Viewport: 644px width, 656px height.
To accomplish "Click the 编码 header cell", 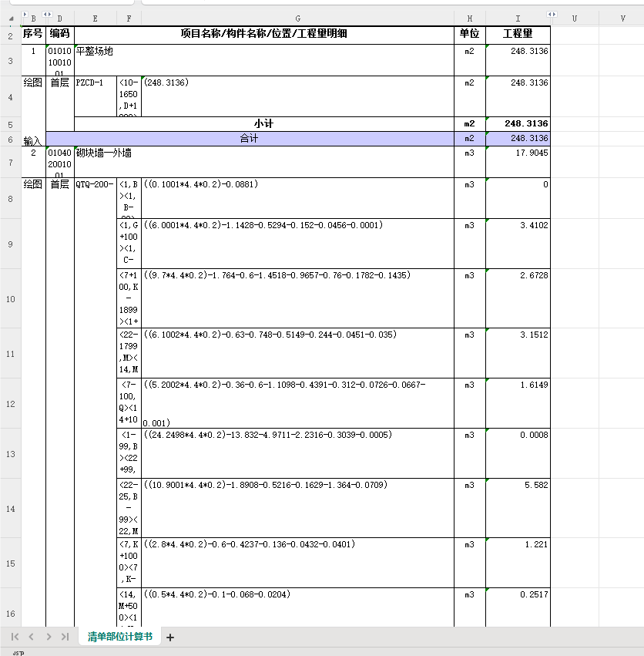I will click(x=60, y=34).
